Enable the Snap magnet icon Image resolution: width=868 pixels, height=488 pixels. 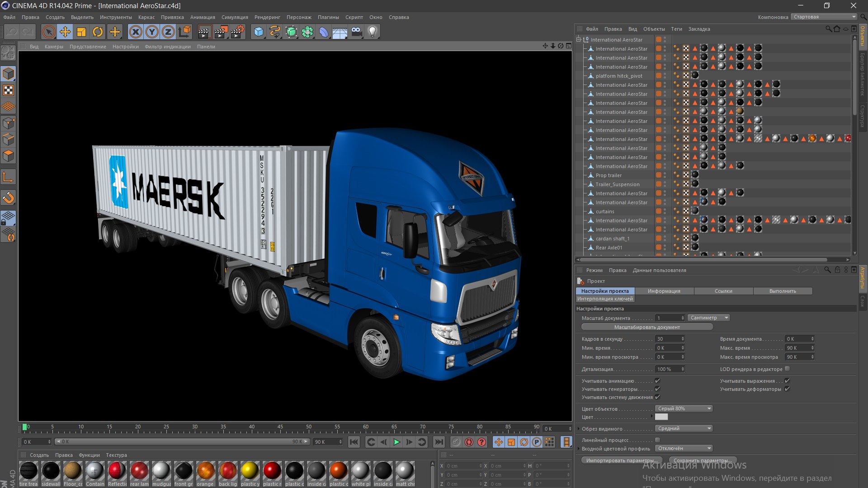(8, 197)
